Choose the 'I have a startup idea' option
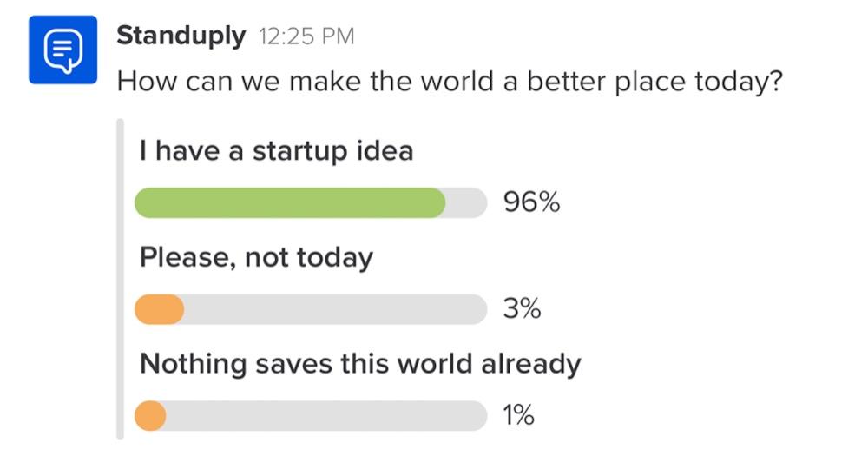Image resolution: width=868 pixels, height=476 pixels. click(x=276, y=151)
